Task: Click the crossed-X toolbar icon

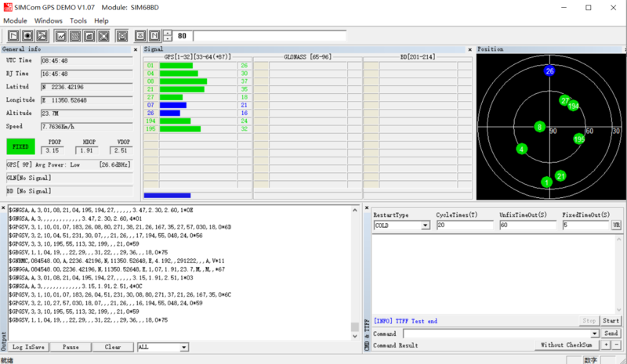Action: [104, 36]
